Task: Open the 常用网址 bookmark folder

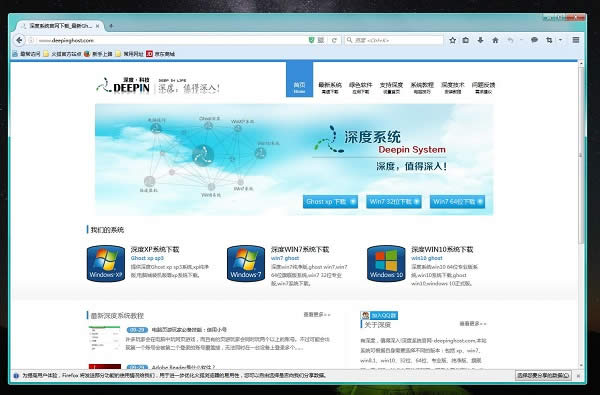Action: [x=129, y=54]
